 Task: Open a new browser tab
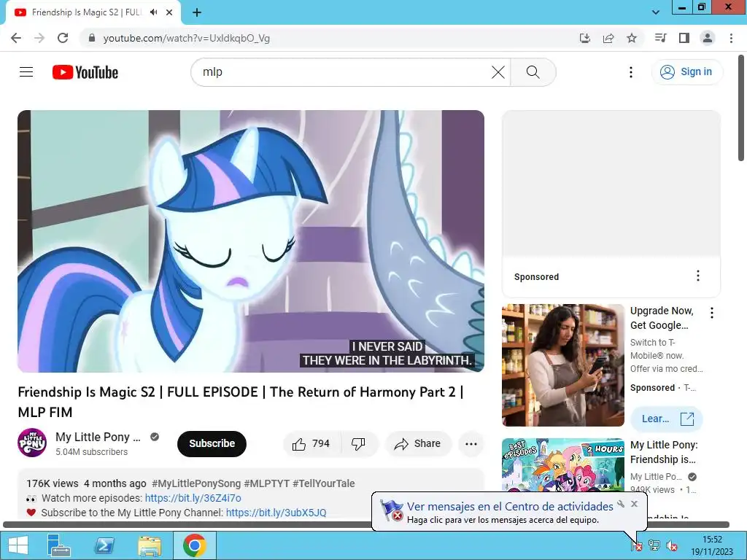197,12
